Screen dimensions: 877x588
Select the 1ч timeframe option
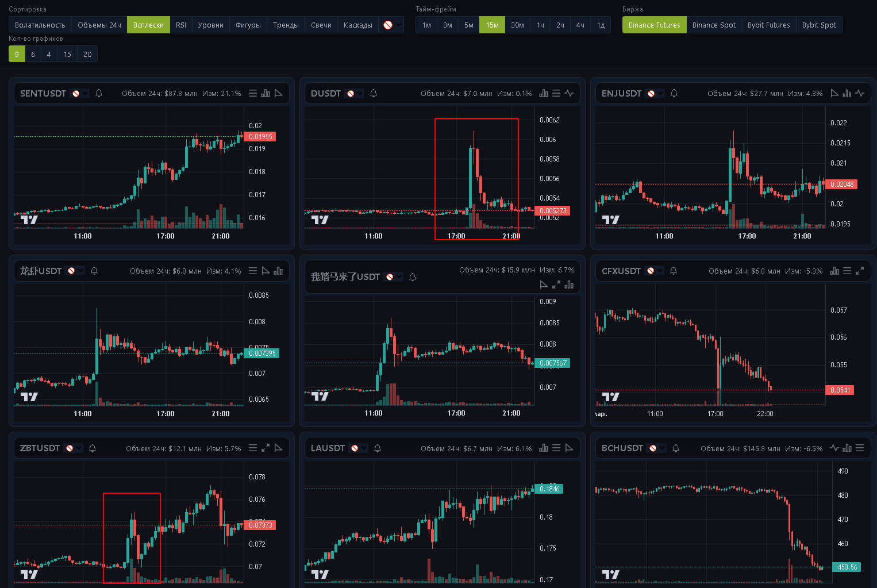(540, 25)
